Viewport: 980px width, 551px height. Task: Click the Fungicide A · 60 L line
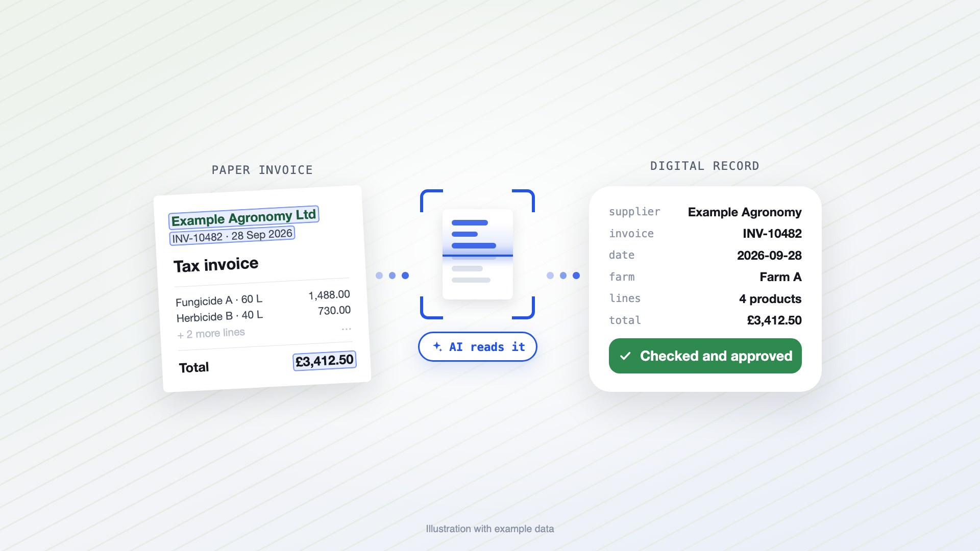[x=219, y=300]
